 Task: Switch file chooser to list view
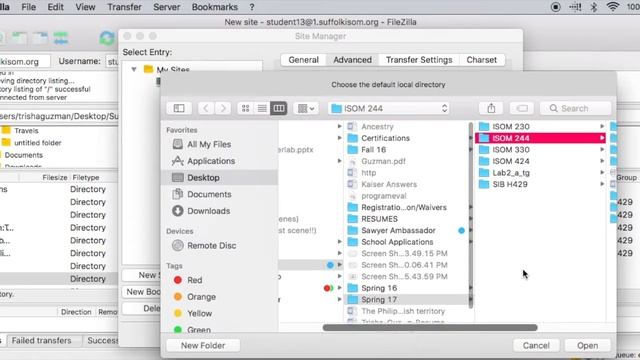point(262,108)
